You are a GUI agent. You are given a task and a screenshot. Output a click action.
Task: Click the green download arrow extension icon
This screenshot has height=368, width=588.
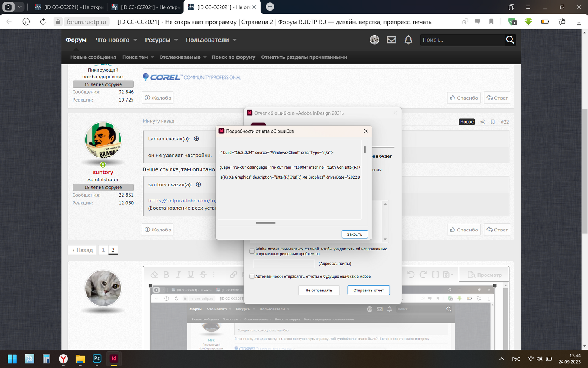click(x=528, y=22)
